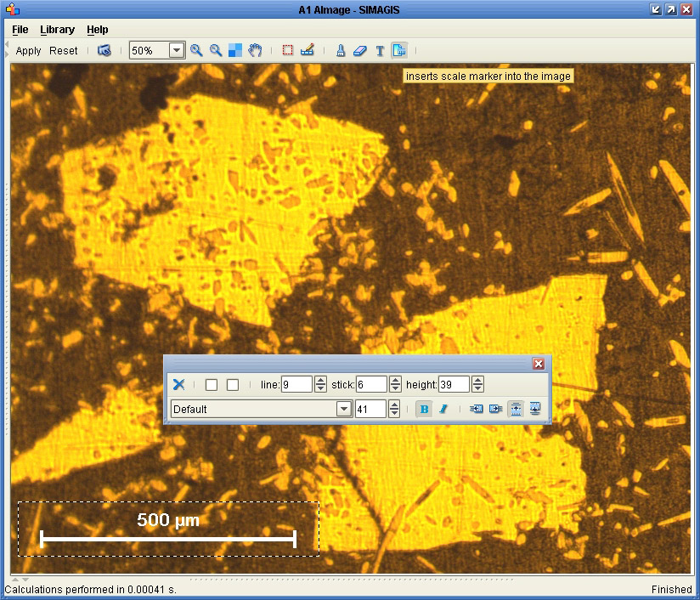The width and height of the screenshot is (700, 600).
Task: Click the zoom in magnifier icon
Action: pyautogui.click(x=196, y=50)
